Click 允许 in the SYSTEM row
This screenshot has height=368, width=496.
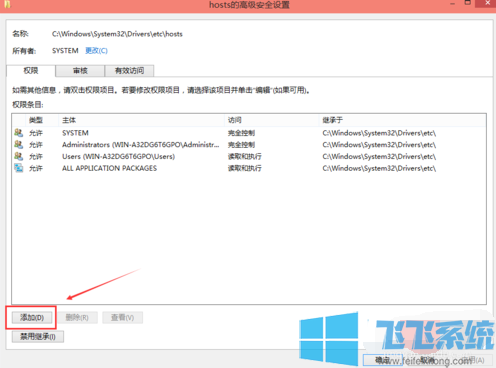36,133
